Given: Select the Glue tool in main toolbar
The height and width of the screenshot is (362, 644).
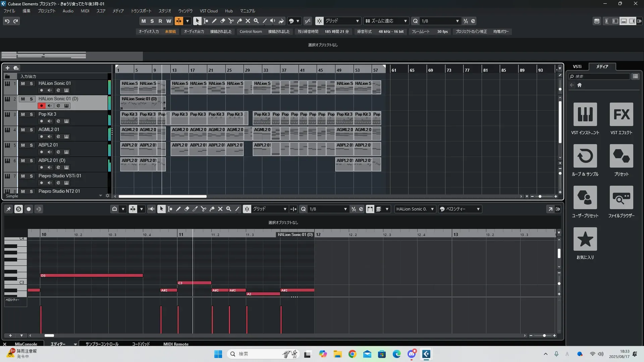Looking at the screenshot, I should pos(239,21).
